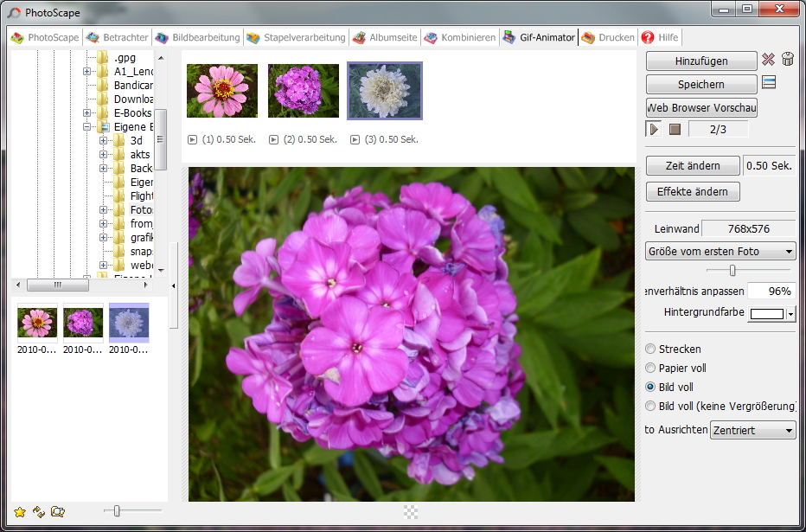Click the yellow star favorites icon
806x532 pixels.
20,512
